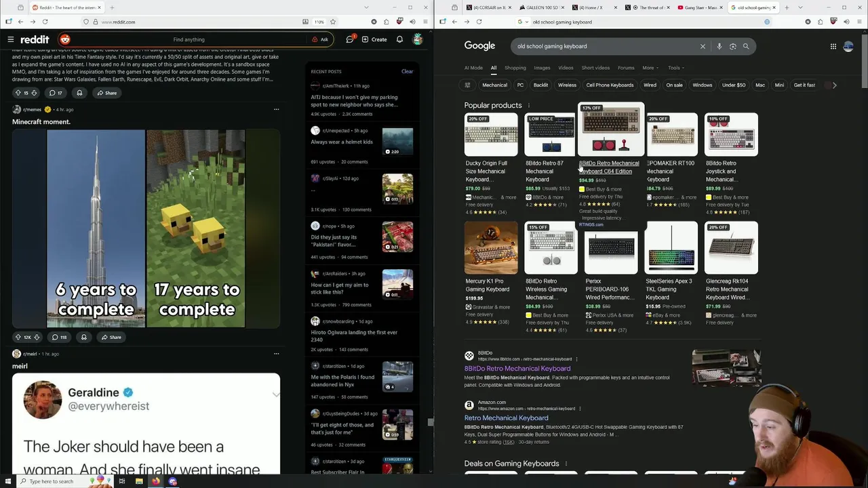Open Google account avatar

tap(848, 46)
